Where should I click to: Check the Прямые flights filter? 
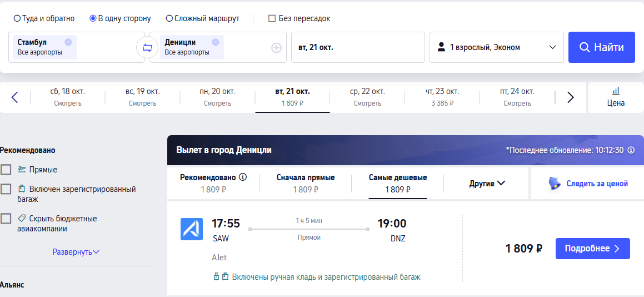coord(6,170)
